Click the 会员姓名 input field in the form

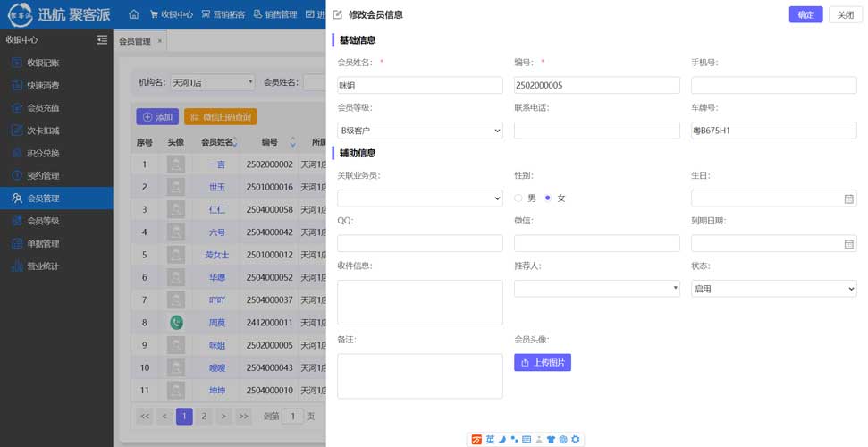[x=420, y=85]
